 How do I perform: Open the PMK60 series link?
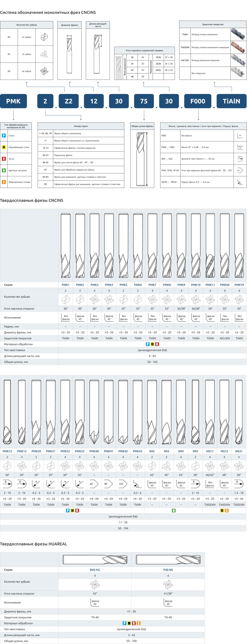click(225, 285)
